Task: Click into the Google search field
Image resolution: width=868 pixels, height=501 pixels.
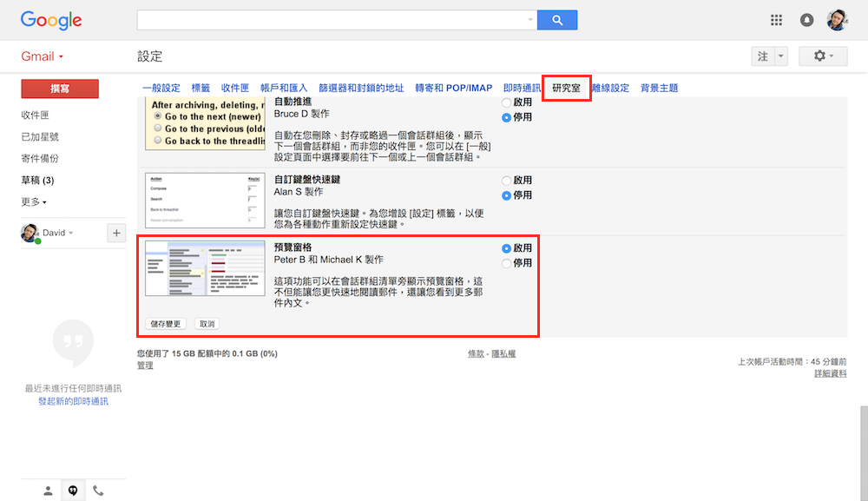Action: coord(334,20)
